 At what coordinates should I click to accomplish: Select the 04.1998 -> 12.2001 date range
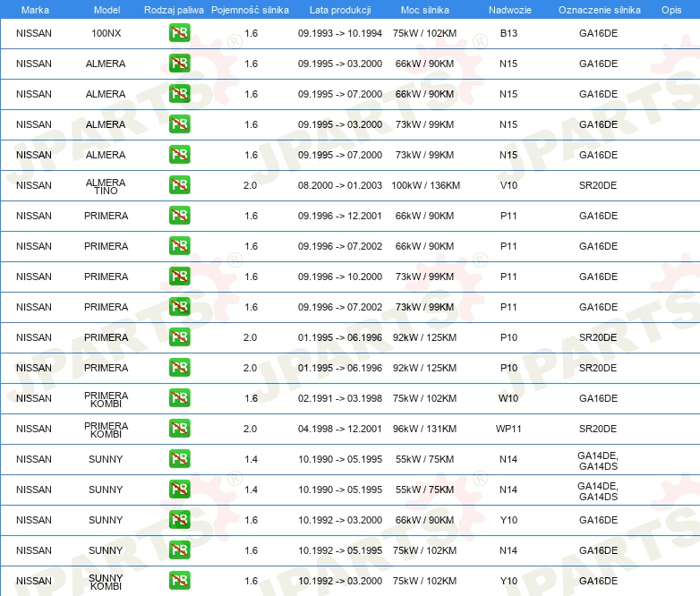coord(340,429)
